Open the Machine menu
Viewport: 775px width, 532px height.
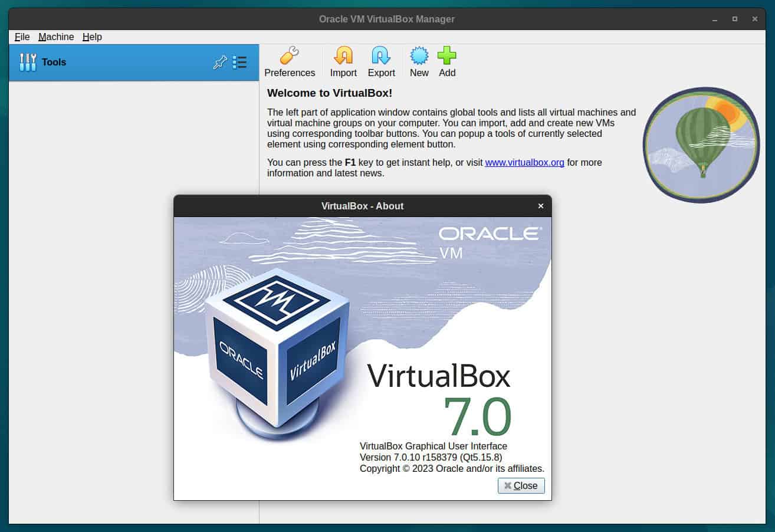(x=56, y=37)
